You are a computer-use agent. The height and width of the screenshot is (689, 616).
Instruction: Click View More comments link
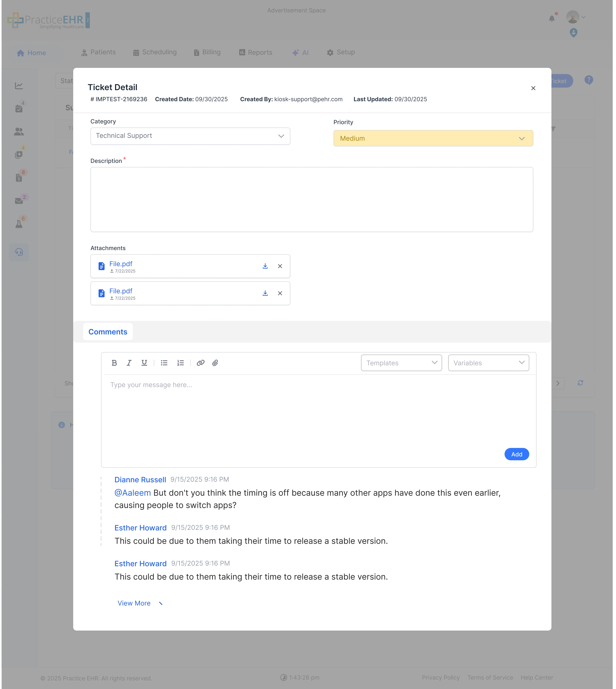click(x=134, y=603)
